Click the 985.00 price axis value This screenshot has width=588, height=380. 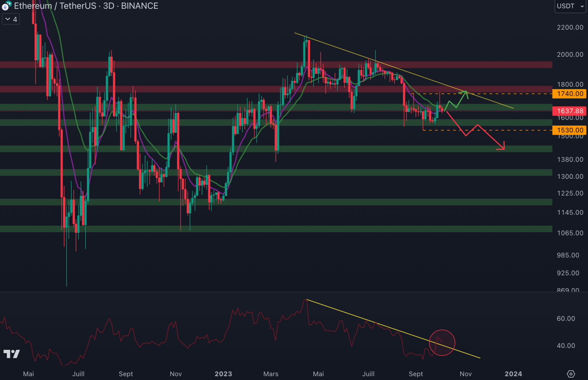pyautogui.click(x=568, y=255)
